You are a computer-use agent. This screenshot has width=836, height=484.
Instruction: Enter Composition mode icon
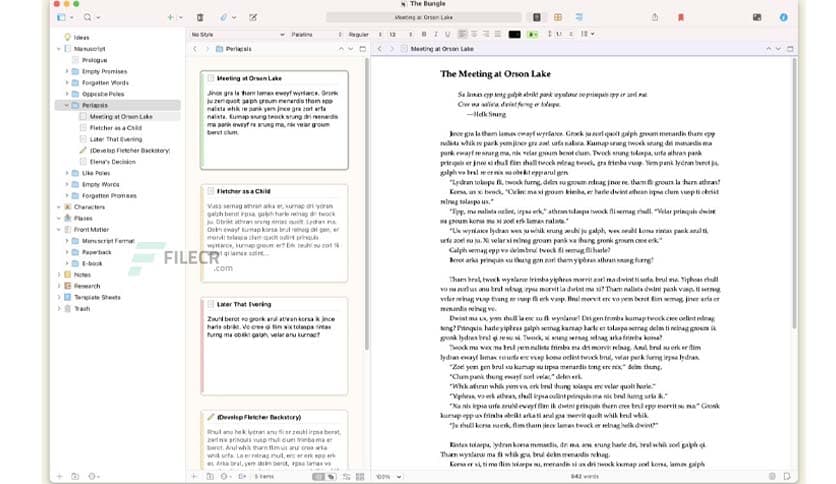coord(757,18)
